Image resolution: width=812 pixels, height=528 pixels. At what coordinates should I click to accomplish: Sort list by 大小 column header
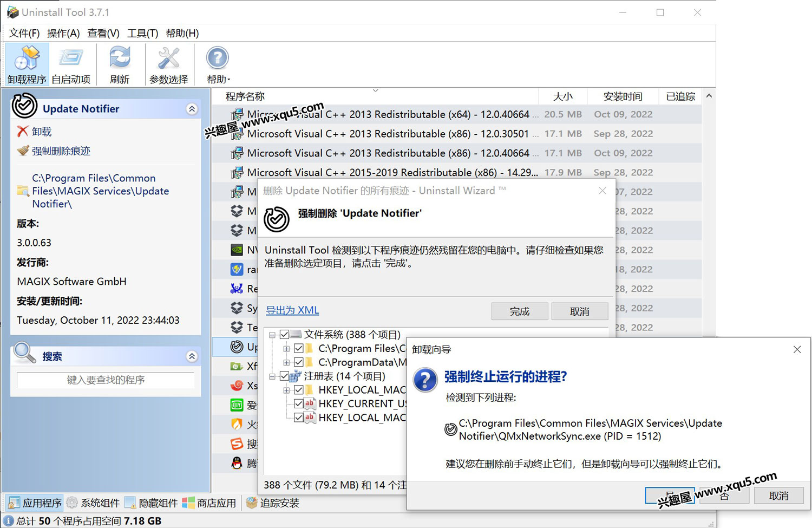(x=563, y=96)
